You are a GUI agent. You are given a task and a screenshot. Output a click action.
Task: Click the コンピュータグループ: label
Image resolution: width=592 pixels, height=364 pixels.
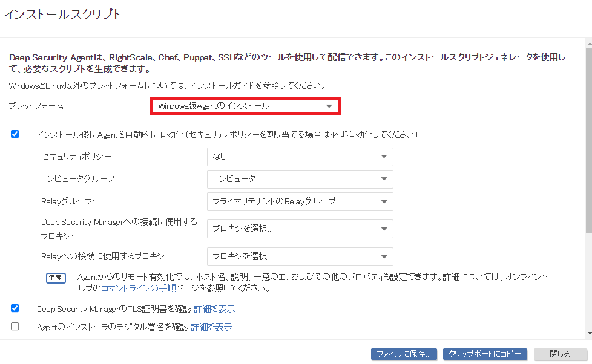coord(79,179)
